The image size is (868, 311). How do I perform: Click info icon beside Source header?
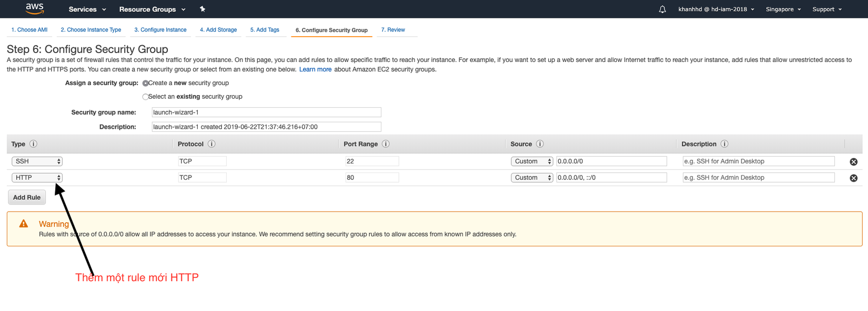click(x=540, y=144)
